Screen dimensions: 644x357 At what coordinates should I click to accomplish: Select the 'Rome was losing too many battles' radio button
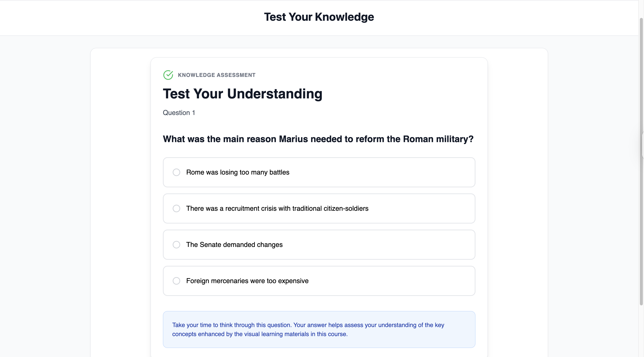(176, 172)
